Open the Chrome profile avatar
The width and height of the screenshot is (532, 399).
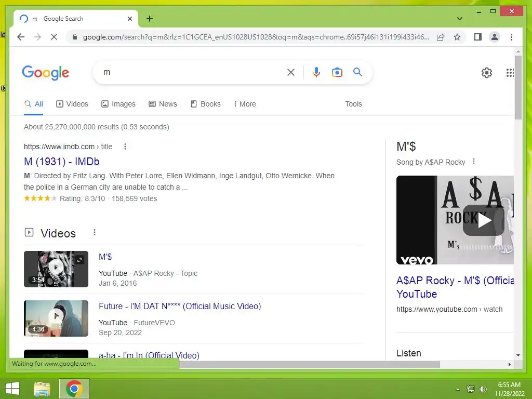click(x=495, y=37)
